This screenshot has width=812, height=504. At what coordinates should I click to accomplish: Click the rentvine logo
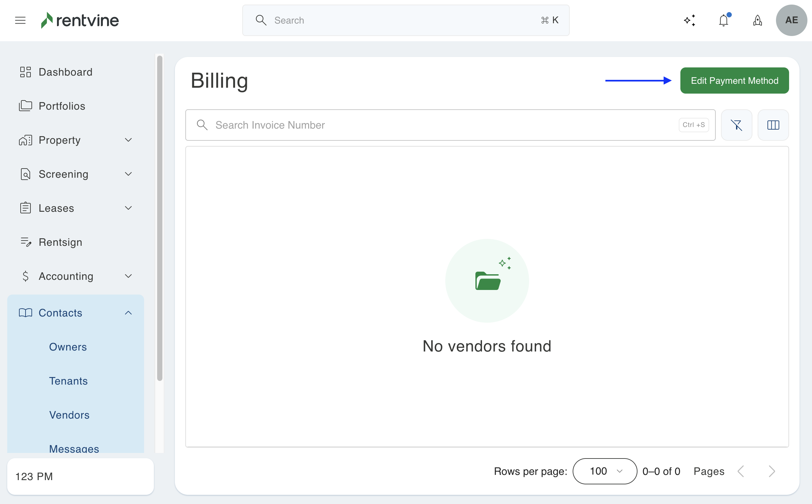[x=80, y=20]
